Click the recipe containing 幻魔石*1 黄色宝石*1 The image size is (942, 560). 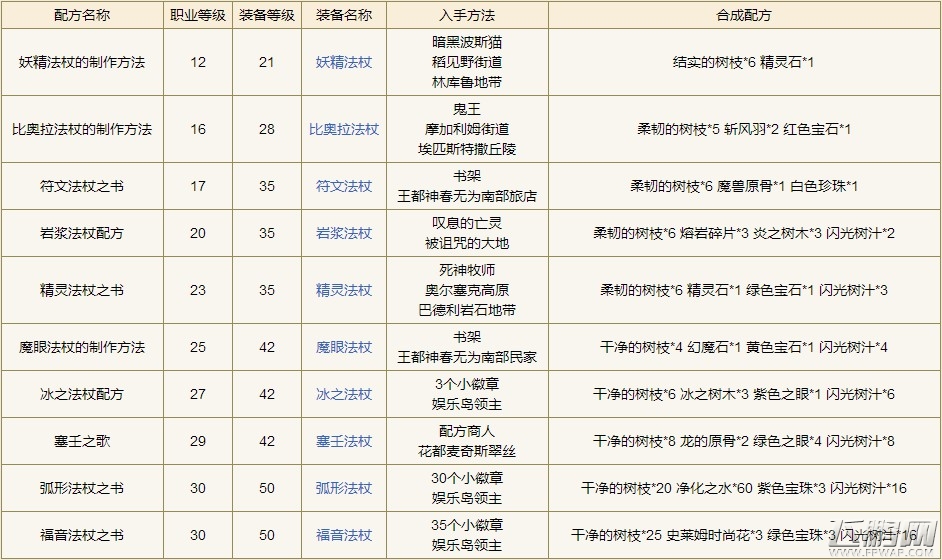point(744,347)
